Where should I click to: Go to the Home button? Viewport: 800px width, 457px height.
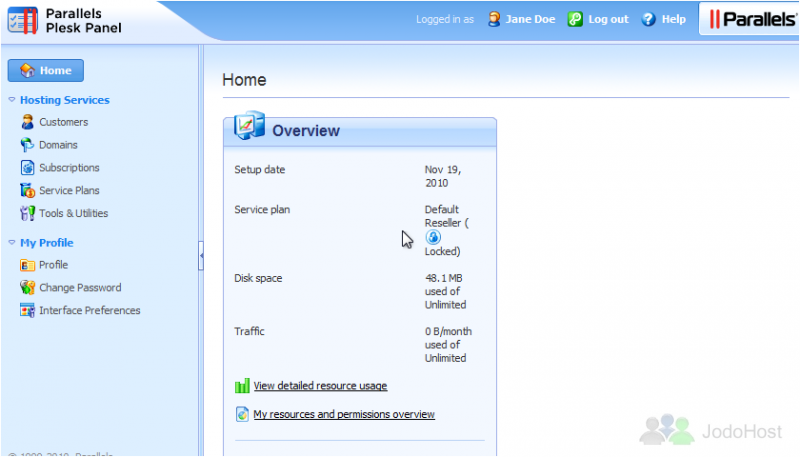pos(46,70)
